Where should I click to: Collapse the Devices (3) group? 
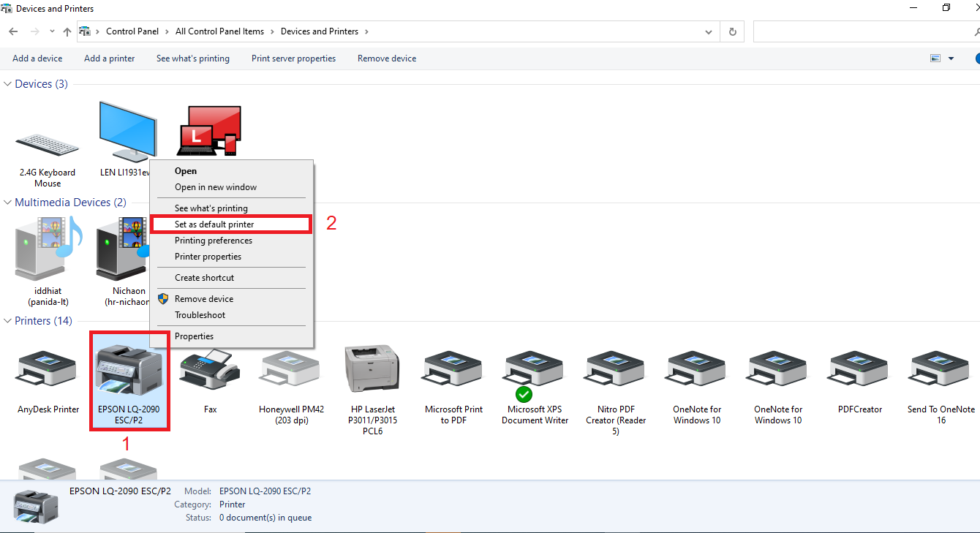8,84
